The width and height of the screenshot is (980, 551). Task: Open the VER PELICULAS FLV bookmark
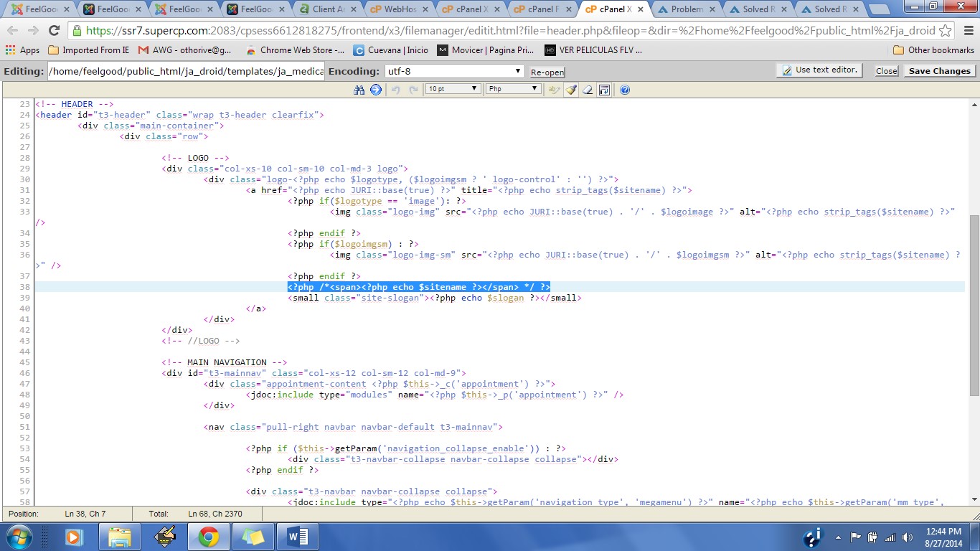pos(594,50)
